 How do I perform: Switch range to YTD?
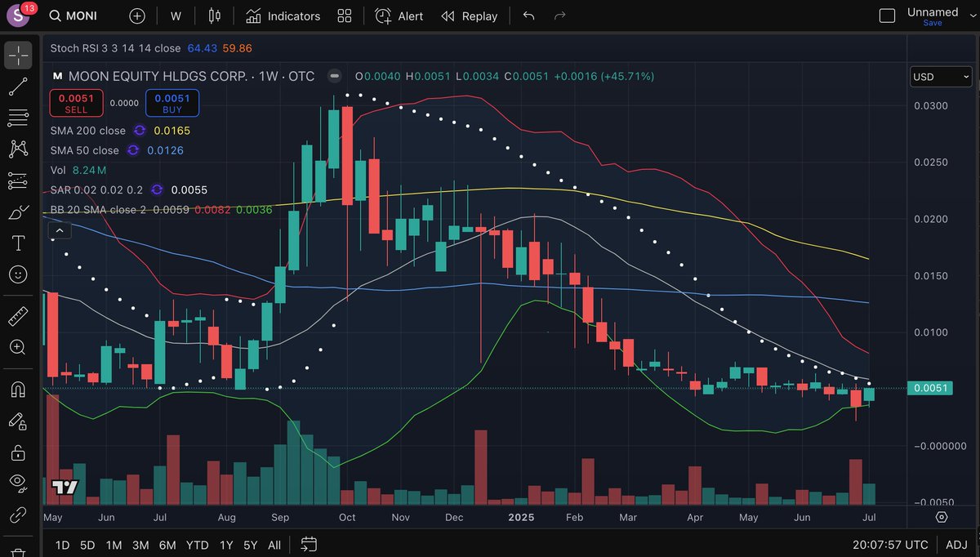pos(197,545)
